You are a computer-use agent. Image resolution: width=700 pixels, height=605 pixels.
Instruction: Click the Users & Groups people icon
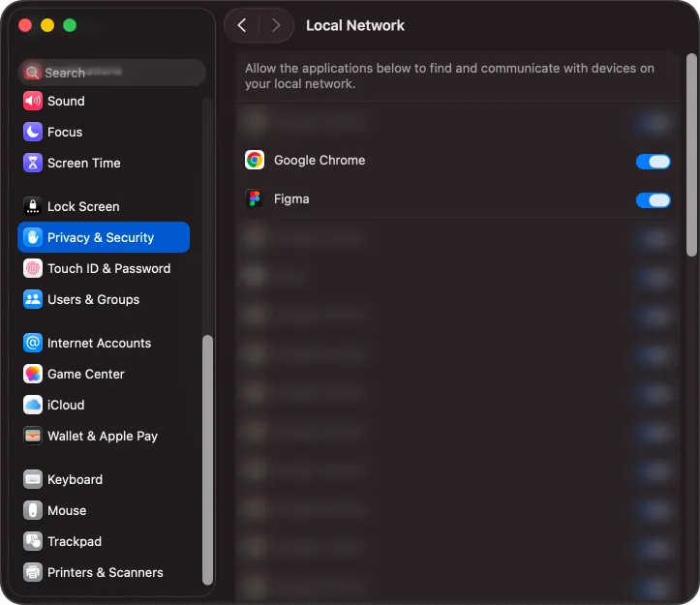(33, 299)
